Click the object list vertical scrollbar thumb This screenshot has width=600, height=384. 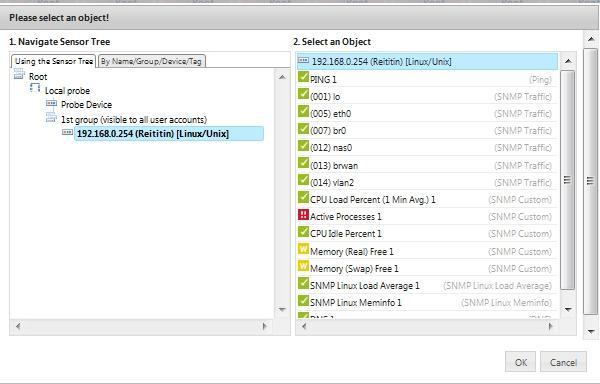pyautogui.click(x=567, y=180)
